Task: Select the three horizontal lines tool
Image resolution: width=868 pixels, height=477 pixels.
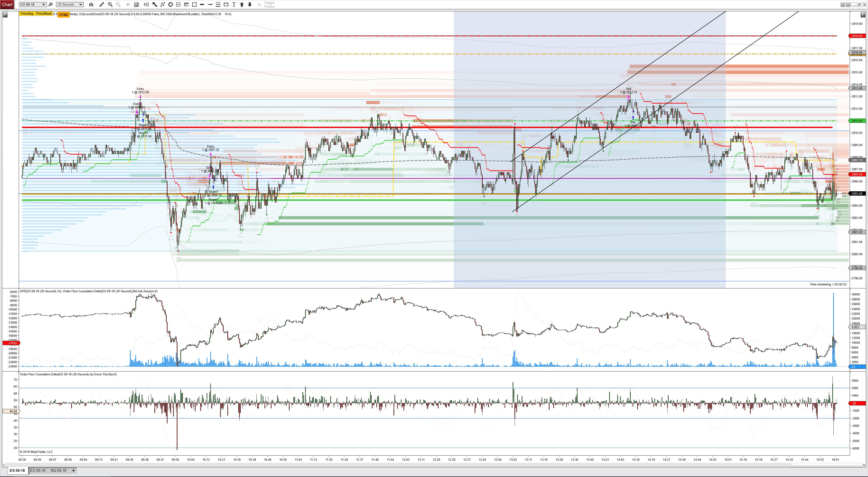Action: (x=218, y=4)
